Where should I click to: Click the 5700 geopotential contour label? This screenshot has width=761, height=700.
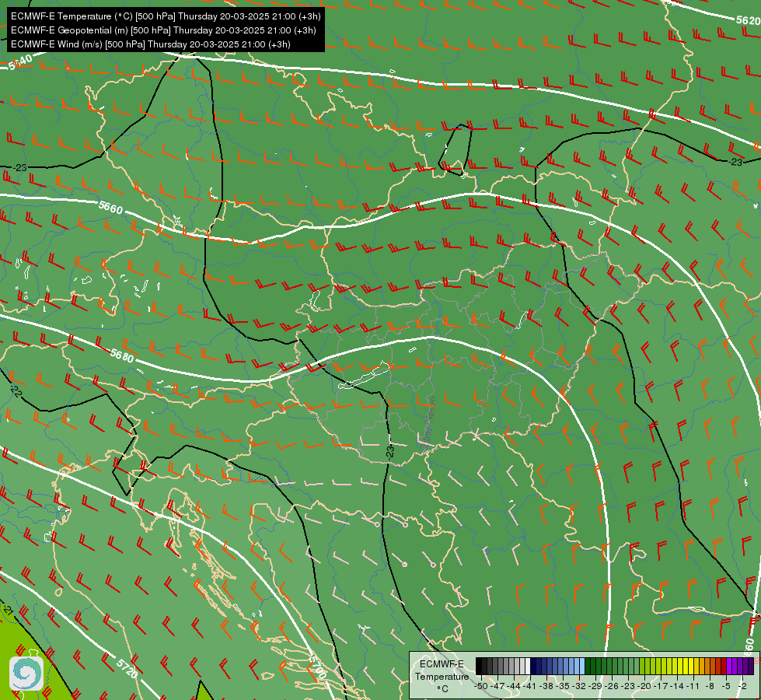coord(316,666)
